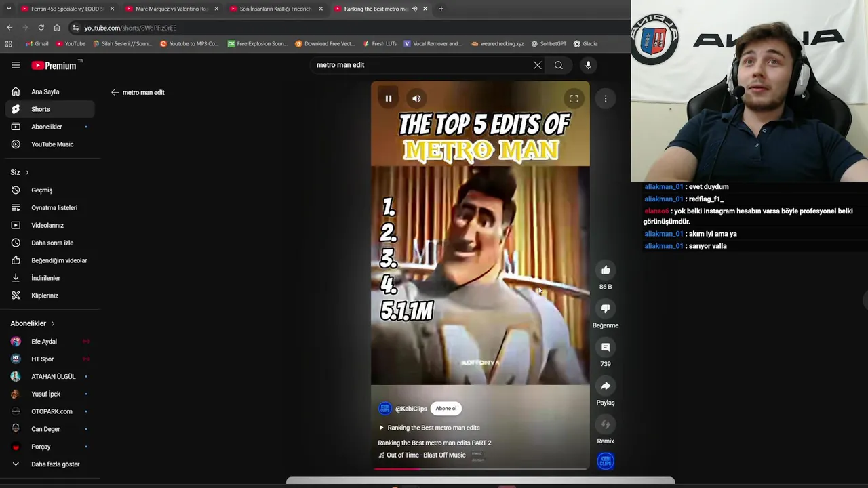Expand the Abonelikler subscriptions heading
The width and height of the screenshot is (868, 488).
click(x=32, y=323)
